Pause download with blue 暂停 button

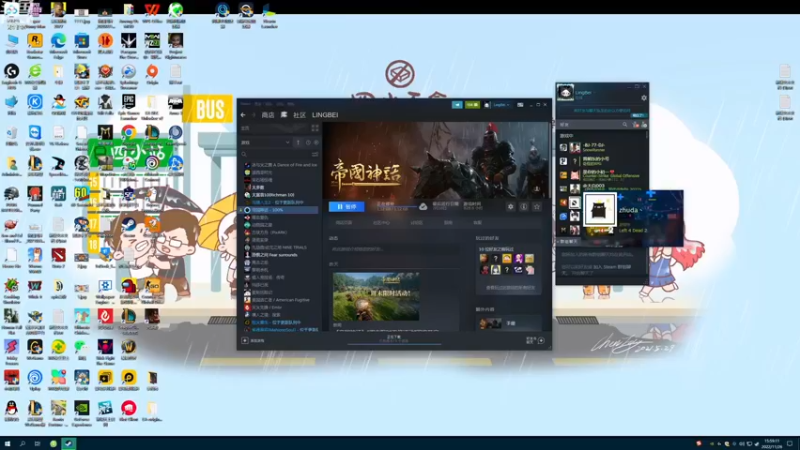[347, 207]
